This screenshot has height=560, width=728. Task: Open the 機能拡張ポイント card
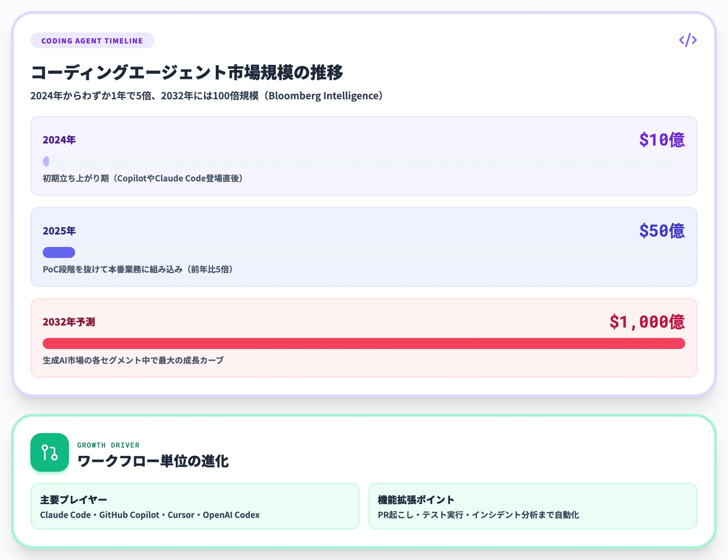[x=533, y=506]
